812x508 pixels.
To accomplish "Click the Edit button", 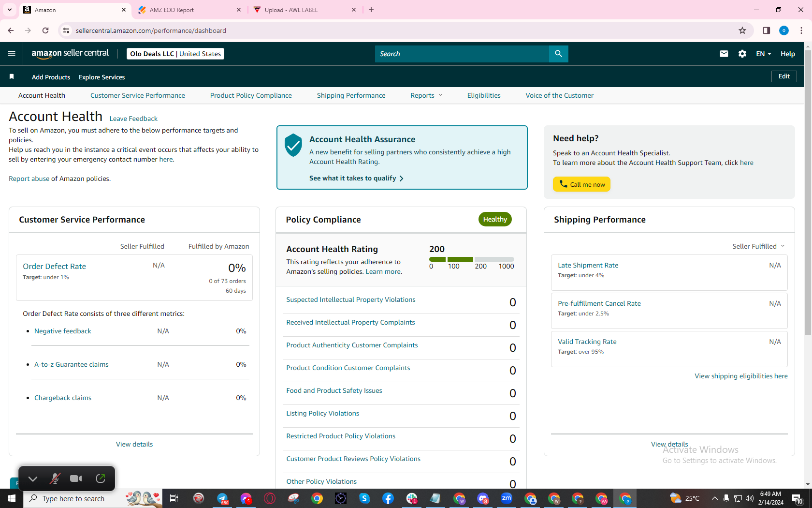I will [x=784, y=76].
